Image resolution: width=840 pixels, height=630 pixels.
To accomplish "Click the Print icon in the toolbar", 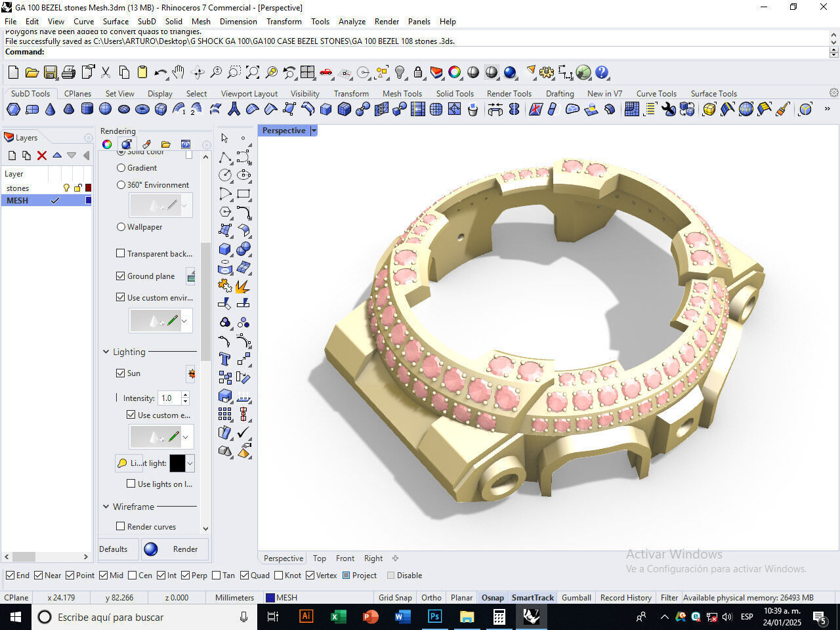I will click(68, 72).
